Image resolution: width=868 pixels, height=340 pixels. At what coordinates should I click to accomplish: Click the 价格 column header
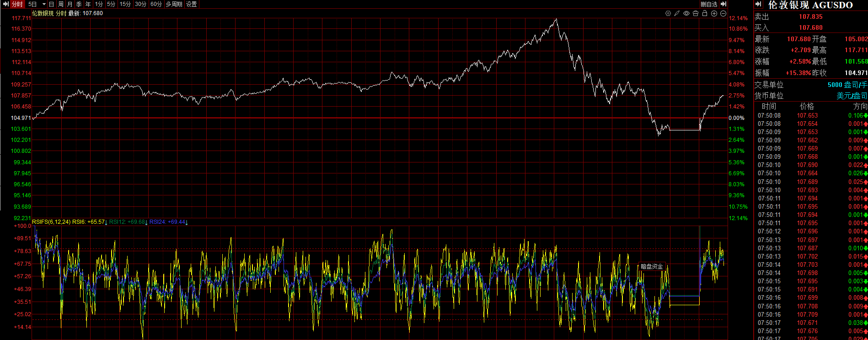pyautogui.click(x=807, y=106)
